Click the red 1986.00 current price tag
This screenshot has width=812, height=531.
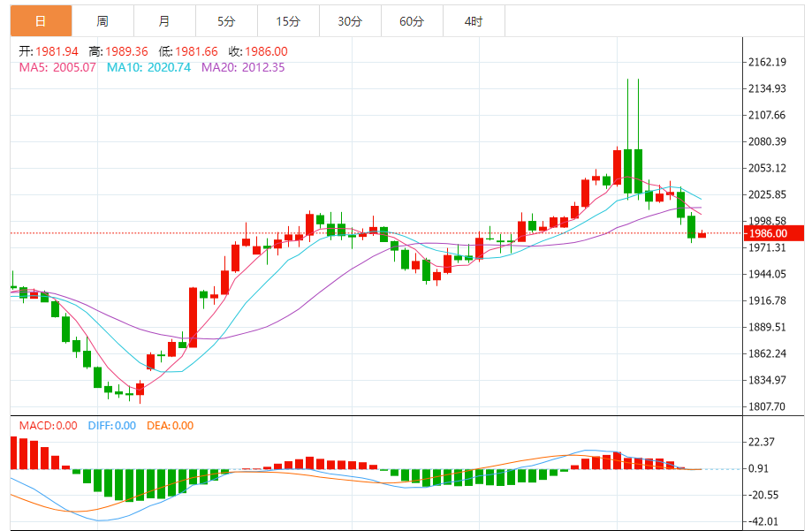coord(774,233)
